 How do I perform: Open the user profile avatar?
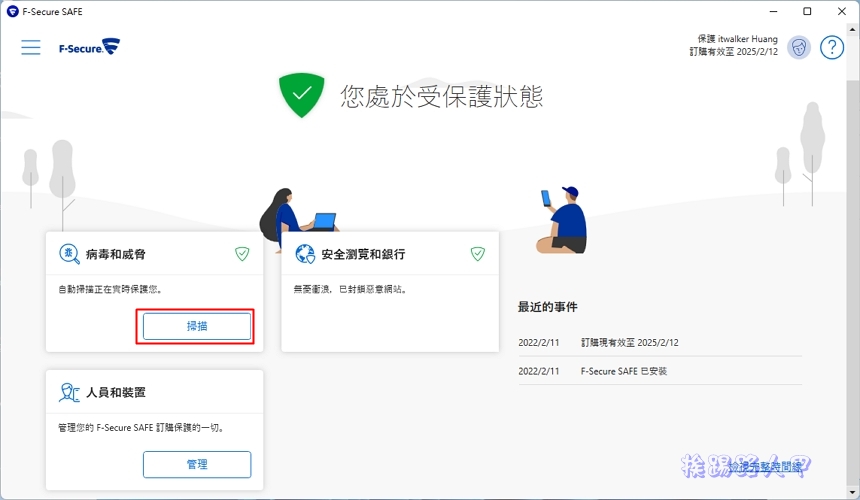(x=799, y=48)
